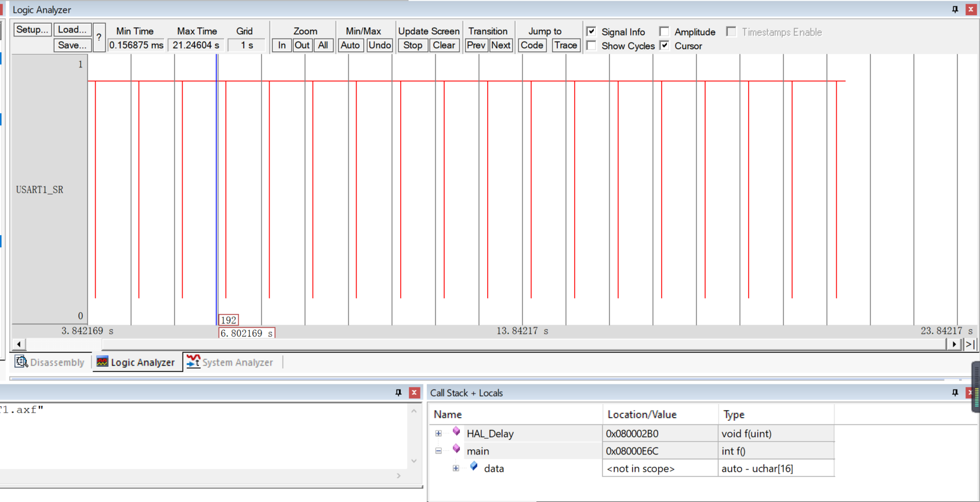The height and width of the screenshot is (502, 980).
Task: Jump to next transition
Action: (501, 45)
